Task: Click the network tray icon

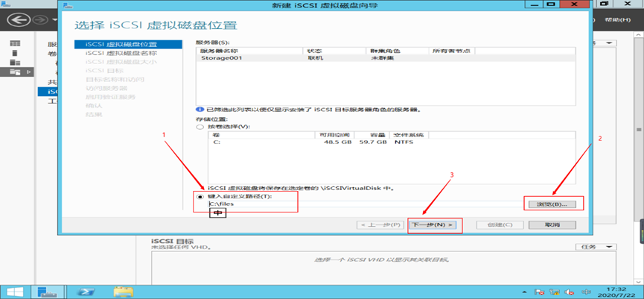Action: click(x=555, y=292)
